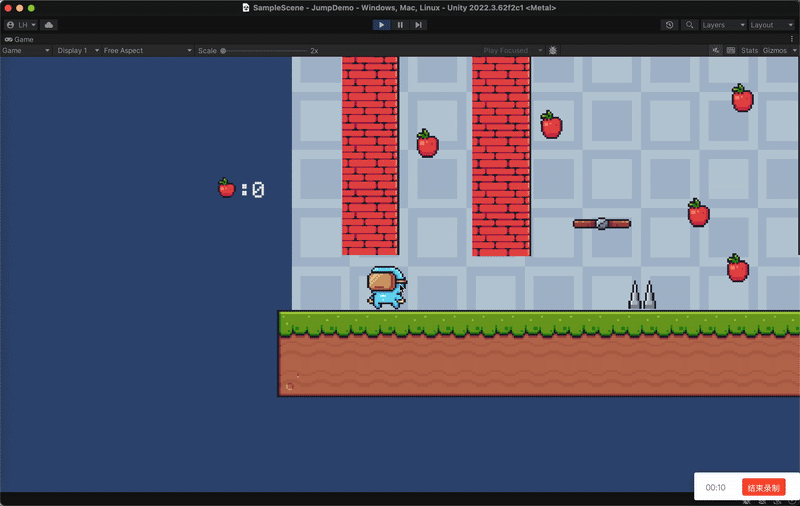Pause the running game

pos(400,25)
